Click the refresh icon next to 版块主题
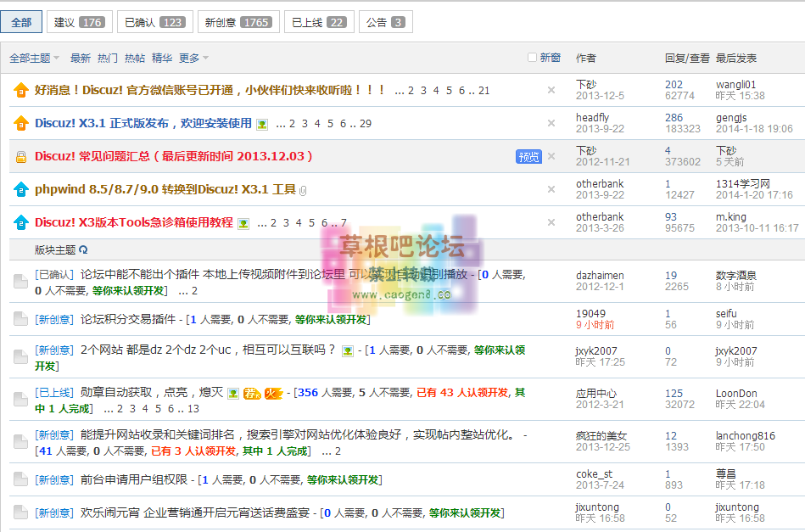 [x=83, y=250]
